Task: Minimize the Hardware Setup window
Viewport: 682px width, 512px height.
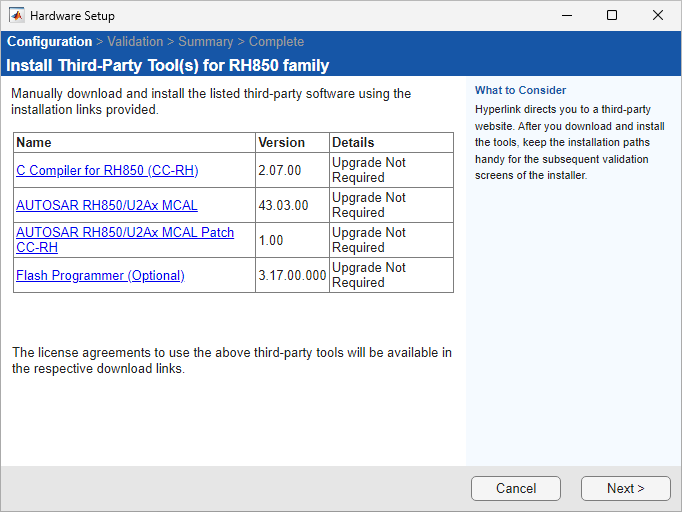Action: 567,16
